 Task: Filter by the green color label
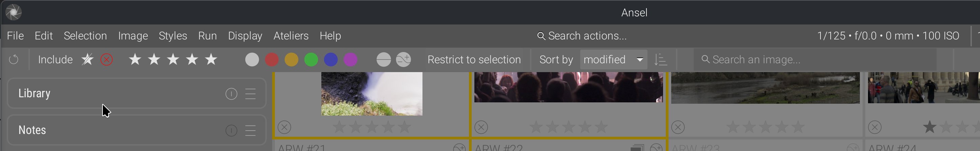coord(311,60)
